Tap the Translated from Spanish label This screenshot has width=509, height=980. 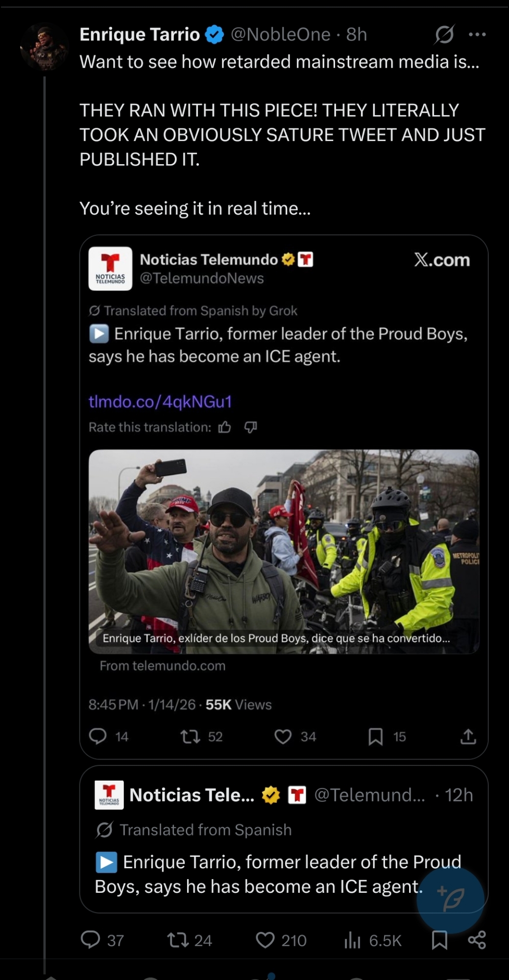click(205, 830)
